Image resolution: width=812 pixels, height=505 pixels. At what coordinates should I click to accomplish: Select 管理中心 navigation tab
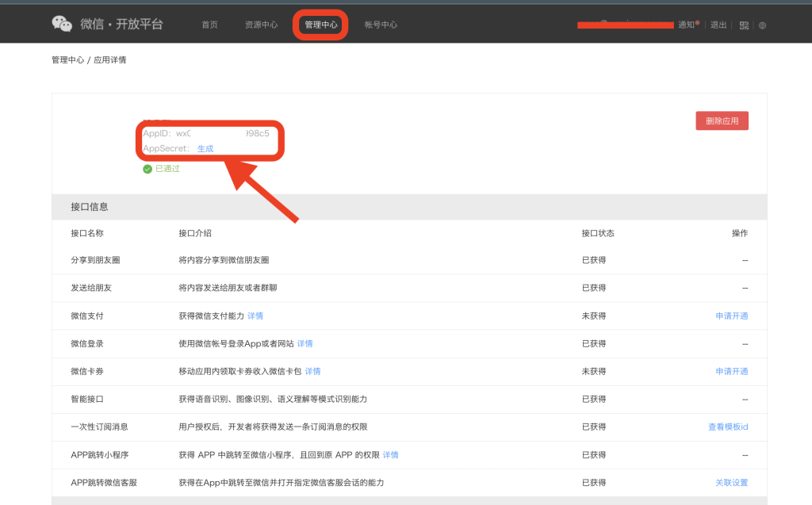[x=320, y=25]
